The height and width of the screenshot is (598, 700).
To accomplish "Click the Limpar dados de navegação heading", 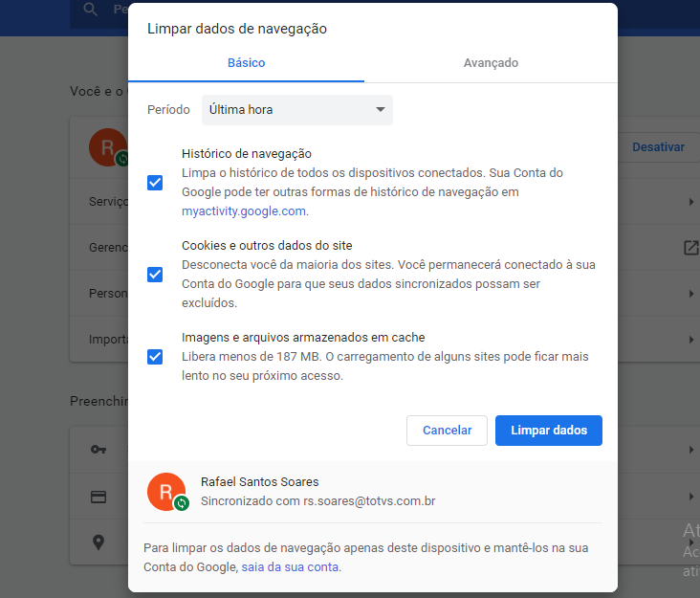I will coord(237,29).
